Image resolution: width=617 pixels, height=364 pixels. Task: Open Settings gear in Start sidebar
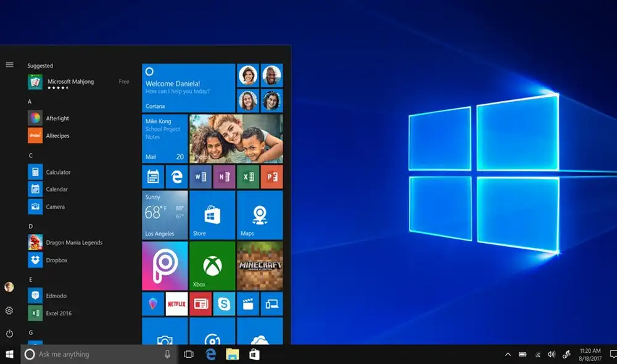click(9, 311)
